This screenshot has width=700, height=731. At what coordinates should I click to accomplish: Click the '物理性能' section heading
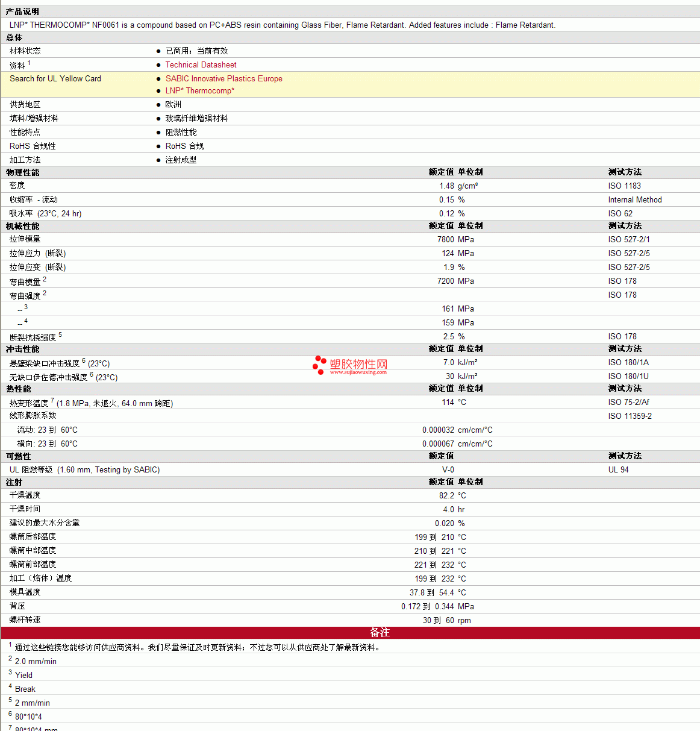[23, 173]
